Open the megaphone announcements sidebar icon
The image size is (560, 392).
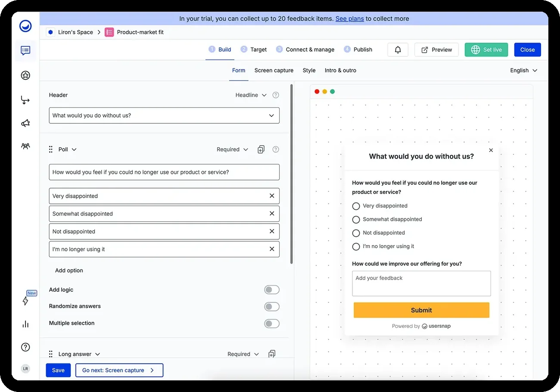tap(25, 123)
